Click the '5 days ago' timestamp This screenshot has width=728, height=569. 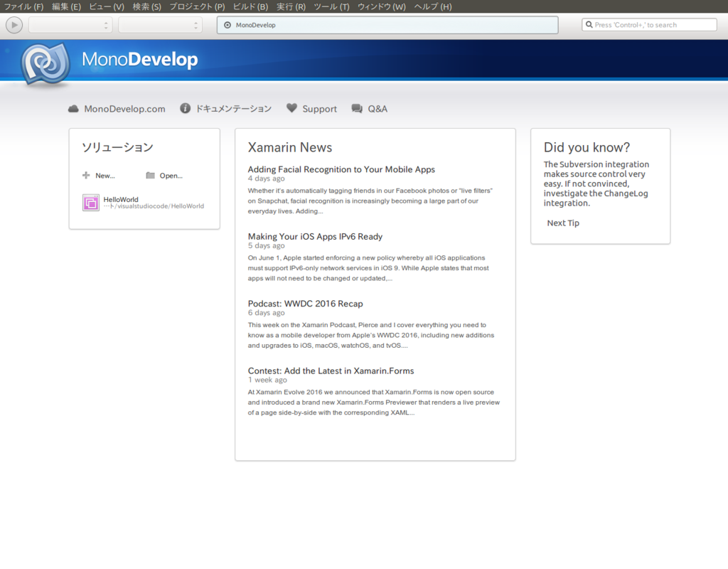click(x=267, y=245)
